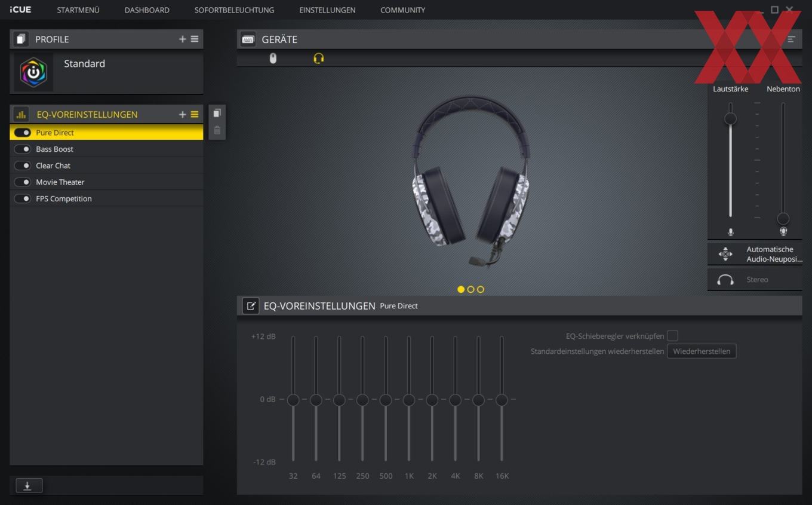Click the EQ-VOREINSTELLUNGEN equalizer bars icon
The height and width of the screenshot is (505, 812).
[21, 115]
